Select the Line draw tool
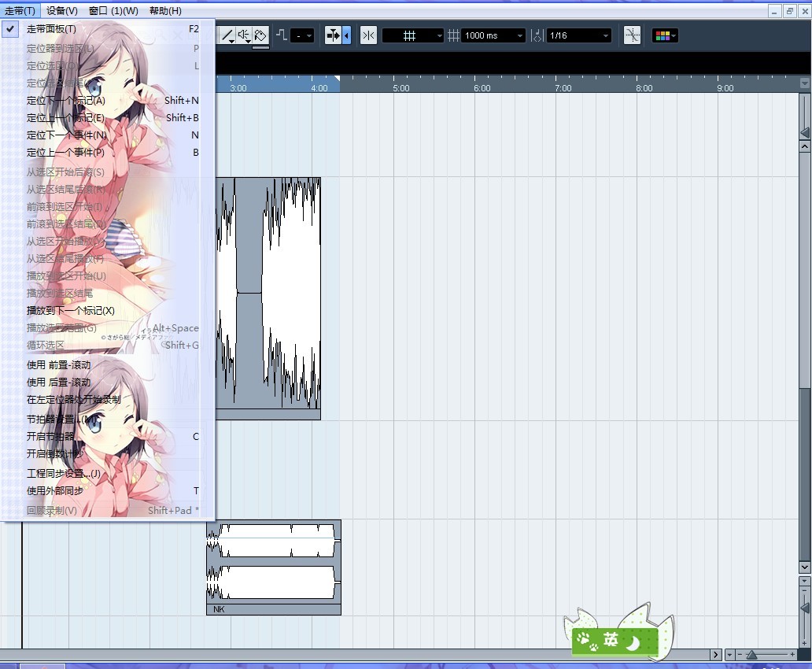812x669 pixels. [x=227, y=35]
